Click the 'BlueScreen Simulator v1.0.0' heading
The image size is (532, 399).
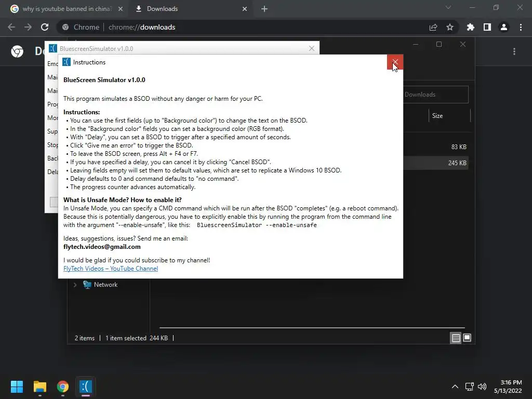pyautogui.click(x=104, y=79)
